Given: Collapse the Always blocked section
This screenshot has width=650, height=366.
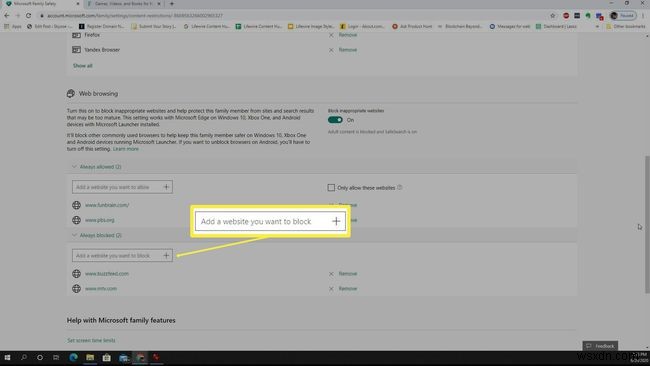Looking at the screenshot, I should pyautogui.click(x=74, y=235).
